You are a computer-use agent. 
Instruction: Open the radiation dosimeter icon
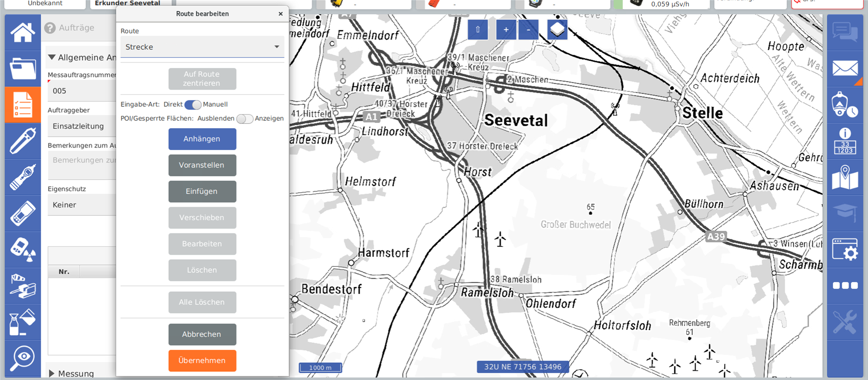coord(23,249)
